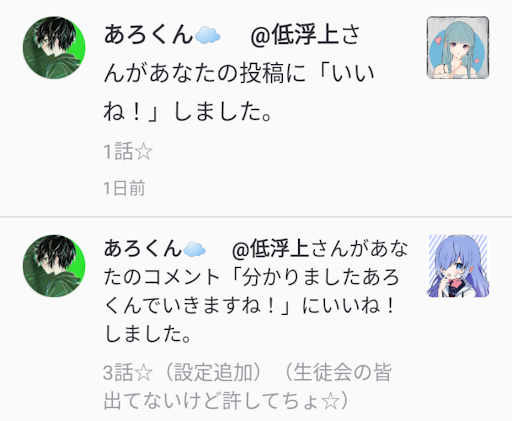
Task: Open the teal-haired girl post thumbnail
Action: tap(458, 48)
